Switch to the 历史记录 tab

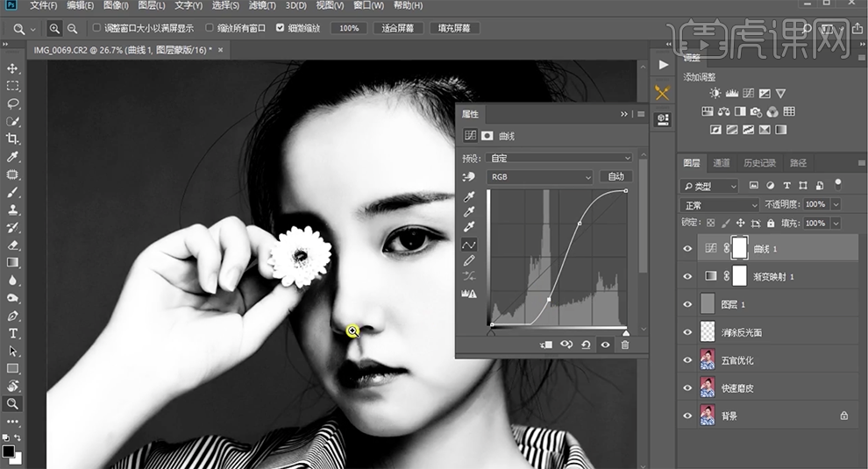click(759, 163)
